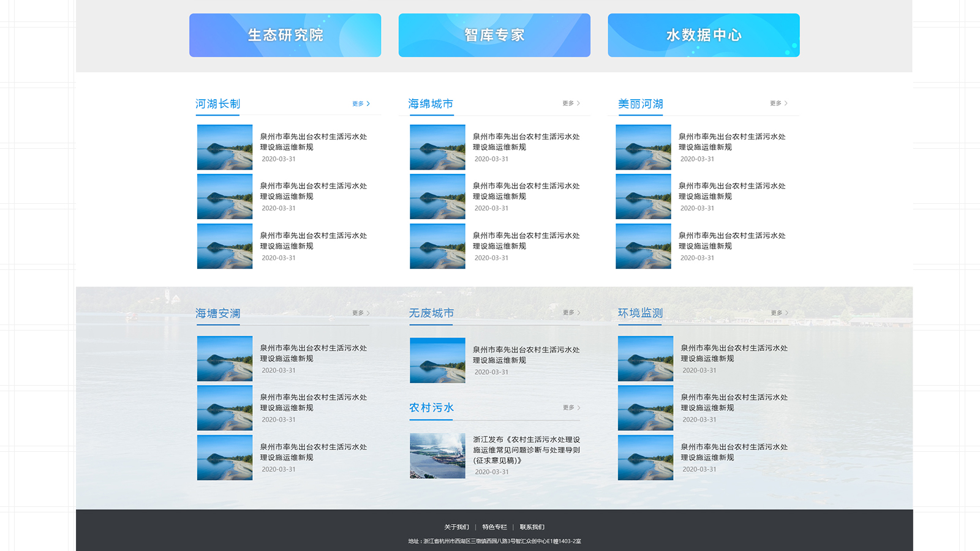Open the 智库专家 banner
The height and width of the screenshot is (551, 980).
pyautogui.click(x=494, y=35)
